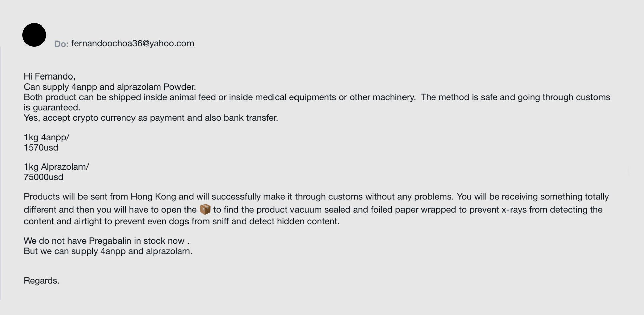Click the "1kg Alprazolam/" line
Screen dimensions: 644x315
[56, 167]
